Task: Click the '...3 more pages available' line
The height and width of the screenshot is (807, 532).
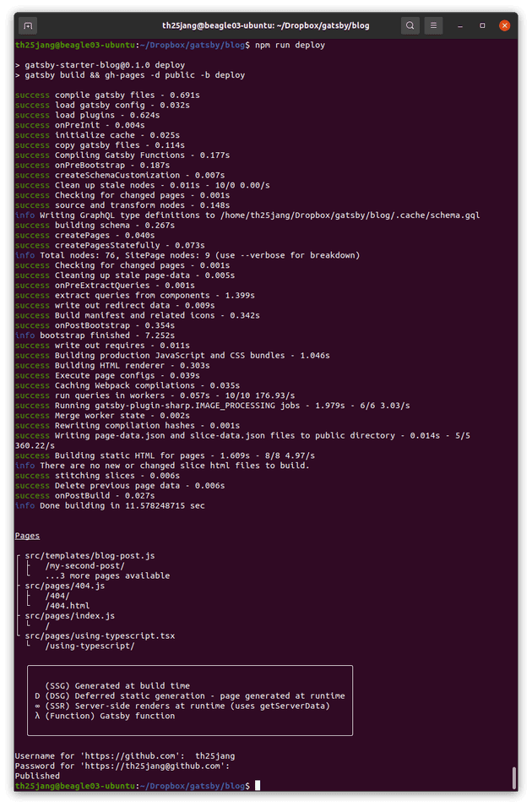Action: pyautogui.click(x=107, y=575)
